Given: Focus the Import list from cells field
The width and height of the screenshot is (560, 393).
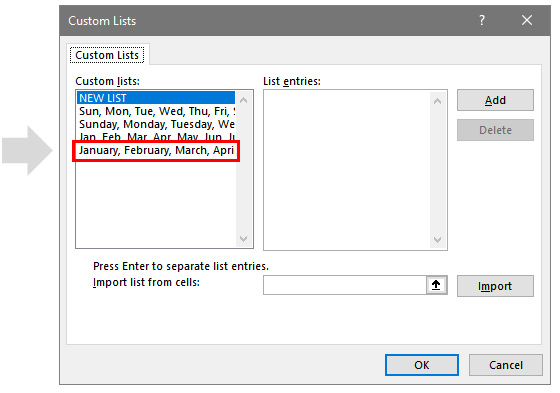Looking at the screenshot, I should tap(345, 285).
